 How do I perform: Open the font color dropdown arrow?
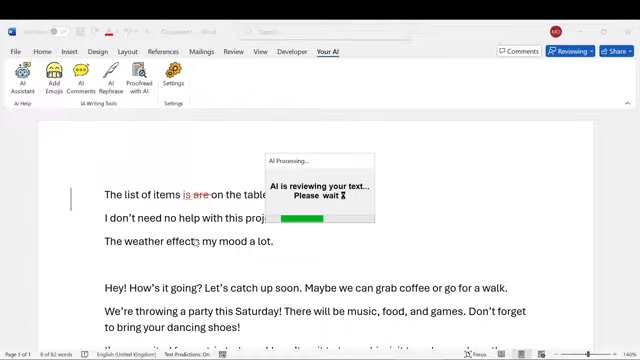coord(117,32)
